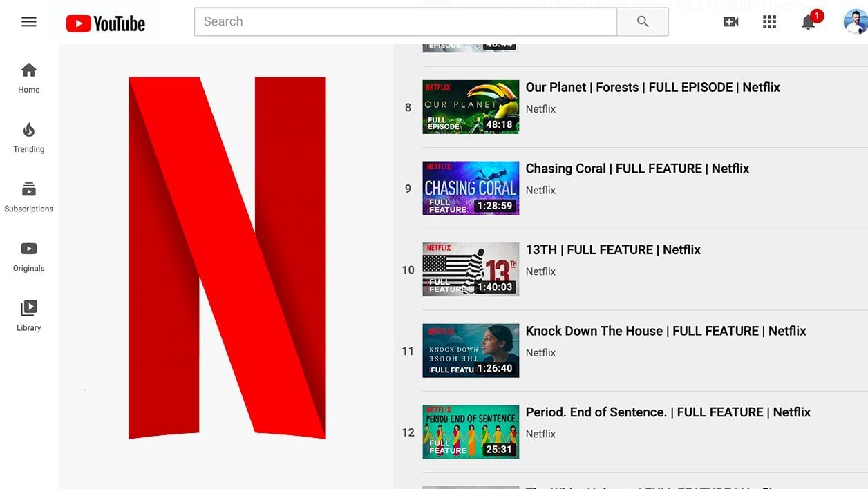The width and height of the screenshot is (868, 489).
Task: Open title "Knock Down The House | FULL FEATURE"
Action: click(x=666, y=331)
